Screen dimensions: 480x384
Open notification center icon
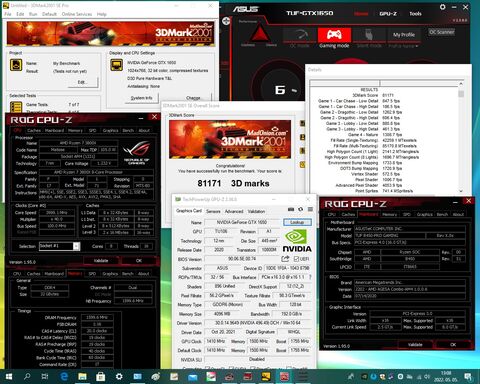468,377
